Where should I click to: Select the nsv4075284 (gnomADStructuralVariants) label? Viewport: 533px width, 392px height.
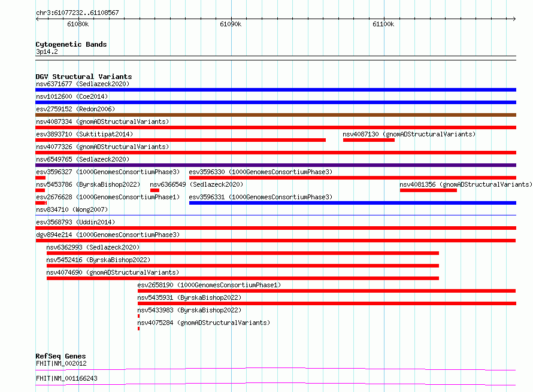point(204,323)
